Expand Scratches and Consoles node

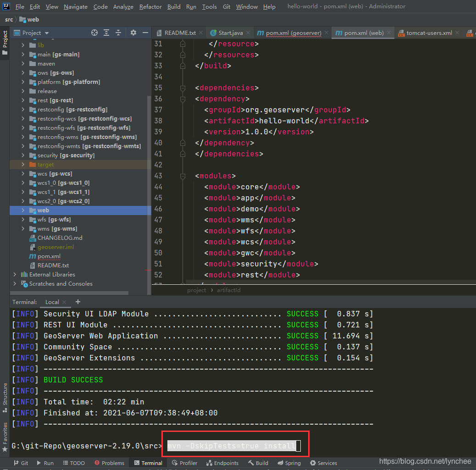point(15,283)
